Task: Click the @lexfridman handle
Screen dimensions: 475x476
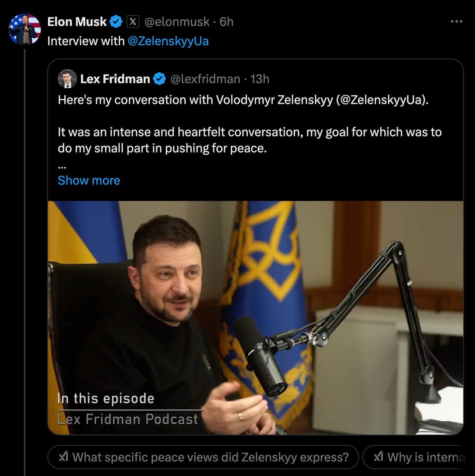Action: coord(205,79)
